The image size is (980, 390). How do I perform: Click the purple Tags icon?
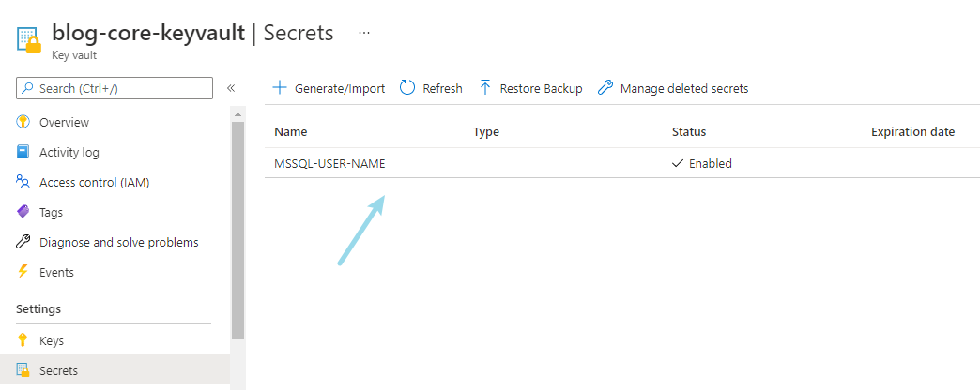[23, 213]
